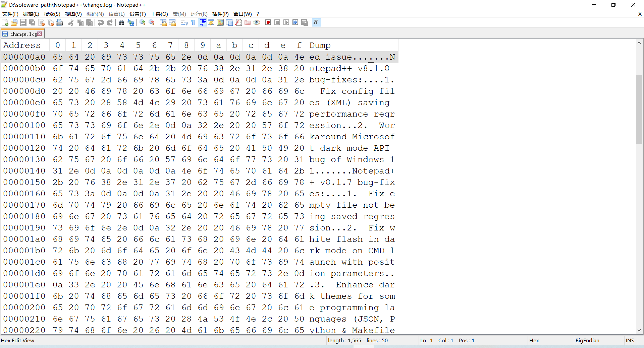Open Find with the binoculars icon

pos(121,22)
